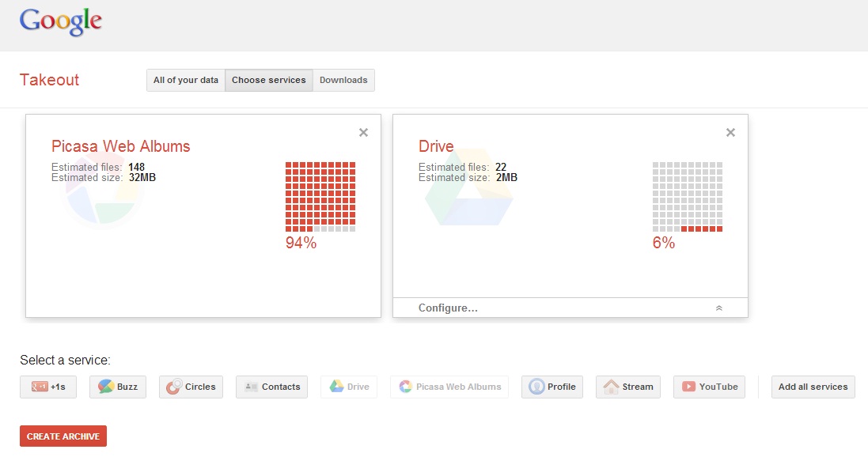Image resolution: width=868 pixels, height=457 pixels.
Task: Click the greyed-out Picasa Web Albums service button
Action: [449, 387]
